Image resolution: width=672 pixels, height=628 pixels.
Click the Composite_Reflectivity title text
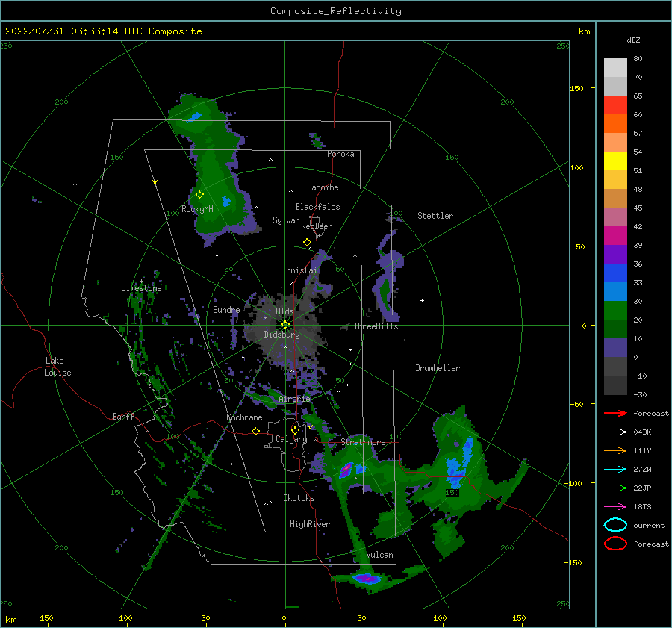[x=336, y=11]
